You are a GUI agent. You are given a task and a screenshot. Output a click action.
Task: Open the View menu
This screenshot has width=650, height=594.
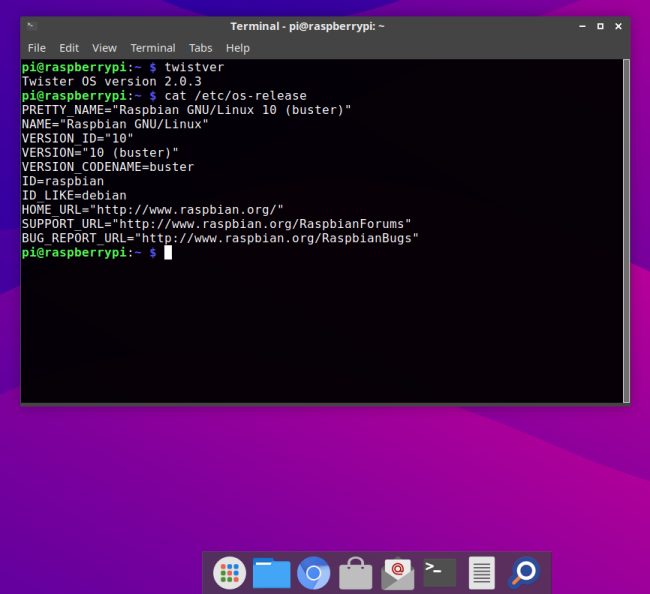coord(104,48)
